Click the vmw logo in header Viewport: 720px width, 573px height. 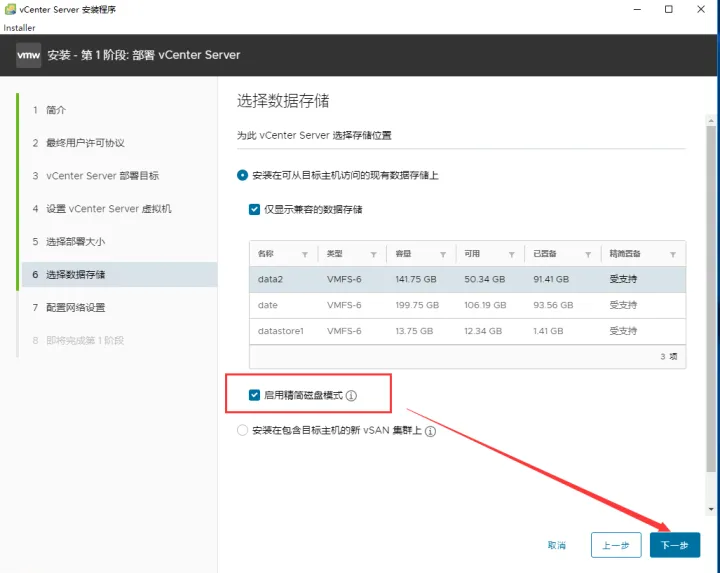(x=28, y=55)
